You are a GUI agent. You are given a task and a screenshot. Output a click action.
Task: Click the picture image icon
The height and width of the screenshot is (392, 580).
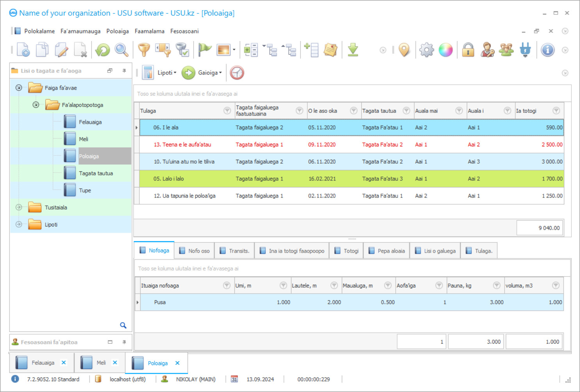[x=223, y=50]
